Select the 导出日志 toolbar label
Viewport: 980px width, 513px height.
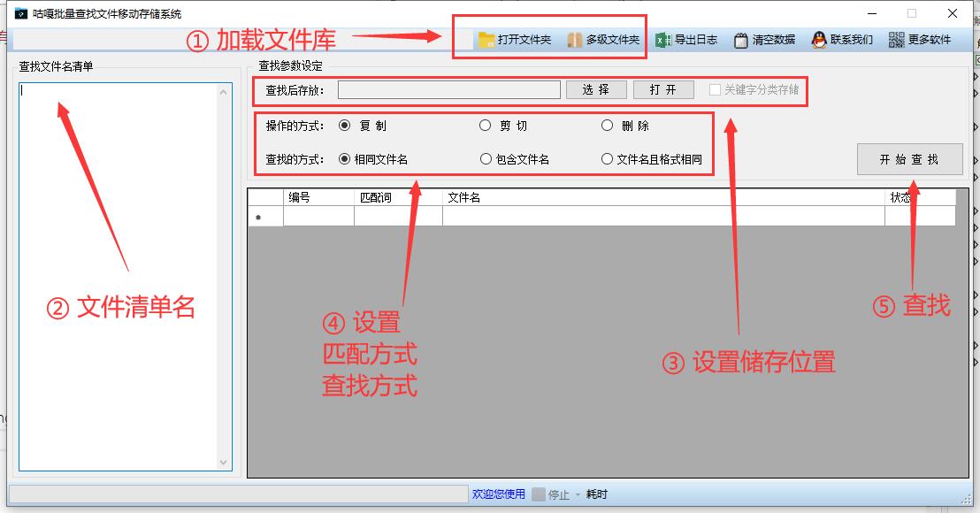point(695,40)
